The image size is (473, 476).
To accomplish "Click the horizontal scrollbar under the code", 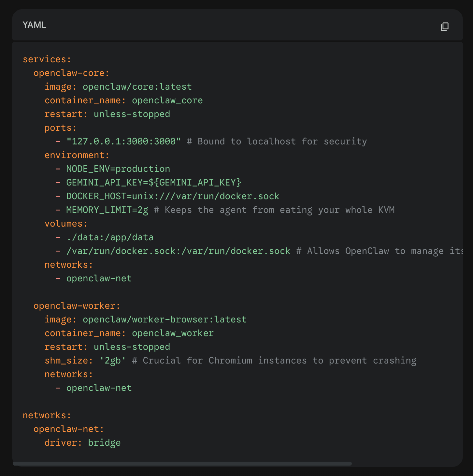I will tap(182, 463).
